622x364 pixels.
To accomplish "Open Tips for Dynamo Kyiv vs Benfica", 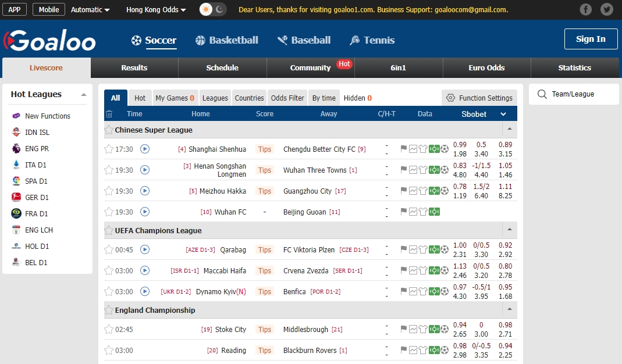I will (x=265, y=291).
